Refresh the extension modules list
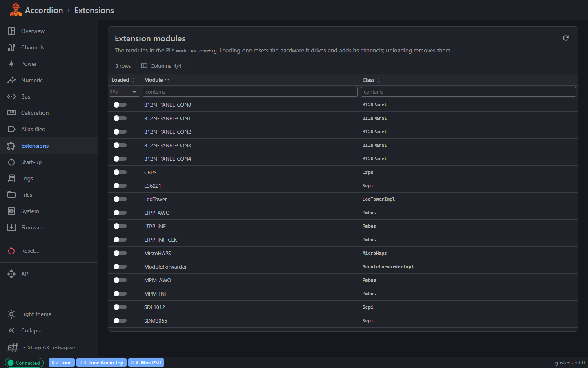The image size is (588, 368). (x=566, y=38)
